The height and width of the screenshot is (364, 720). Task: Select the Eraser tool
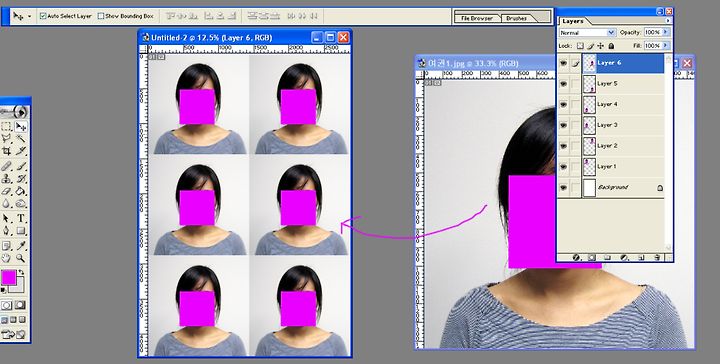(6, 191)
